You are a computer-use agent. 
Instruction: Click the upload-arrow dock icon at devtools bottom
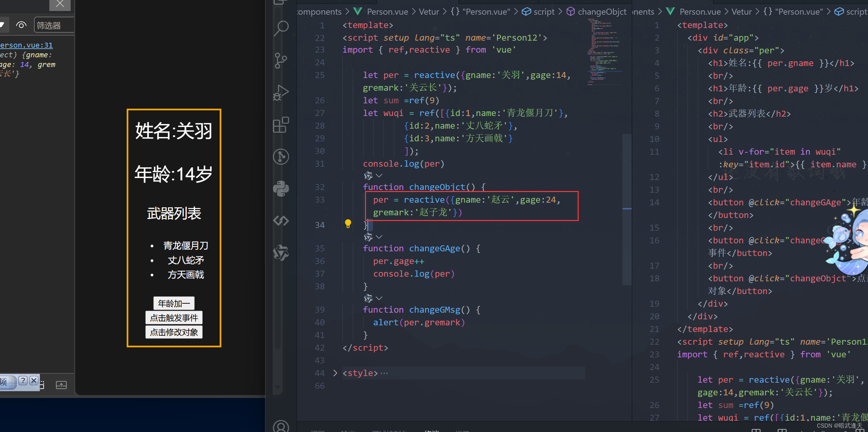[x=61, y=385]
